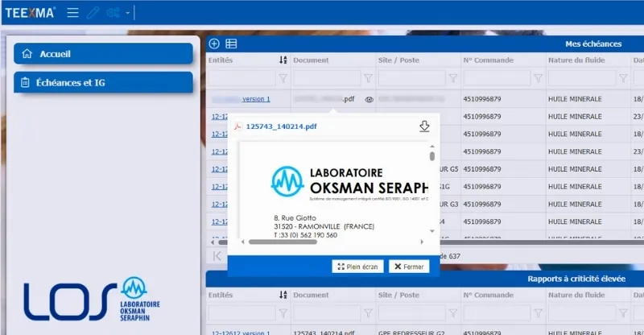Click 125743_140214.pdf cell in Rapports panel
The image size is (644, 335).
coord(324,332)
